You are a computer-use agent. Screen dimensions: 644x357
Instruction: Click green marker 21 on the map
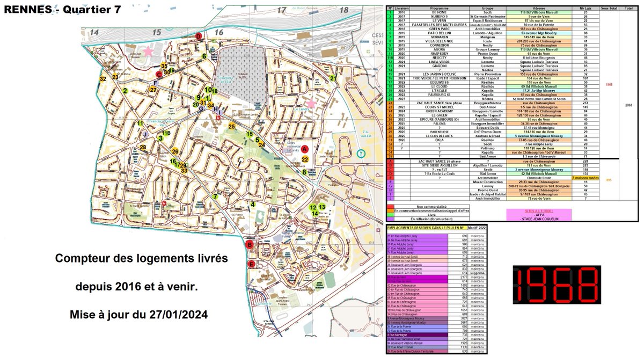333,78
